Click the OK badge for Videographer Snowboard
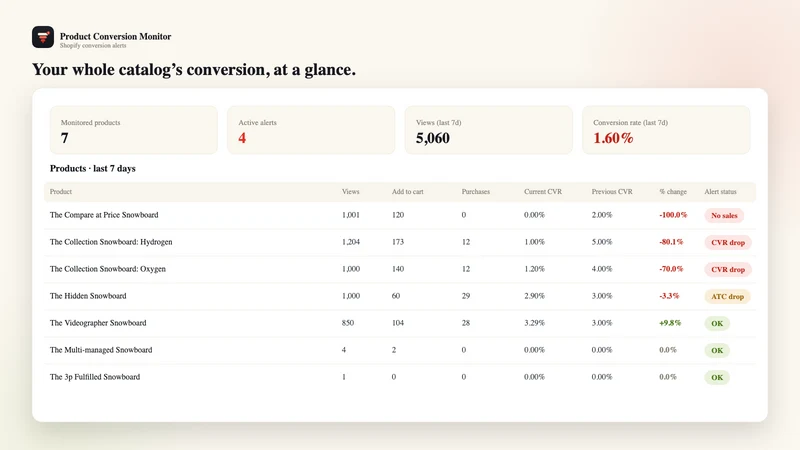 click(x=717, y=323)
